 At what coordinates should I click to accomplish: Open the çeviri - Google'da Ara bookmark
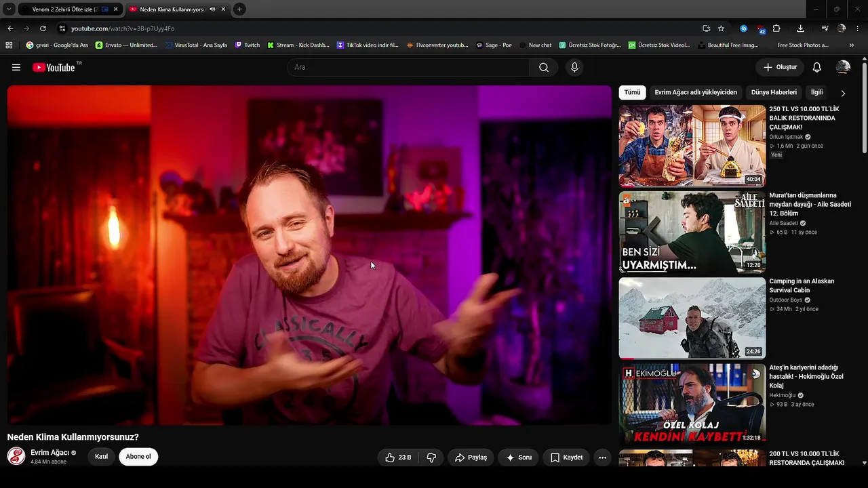coord(57,45)
